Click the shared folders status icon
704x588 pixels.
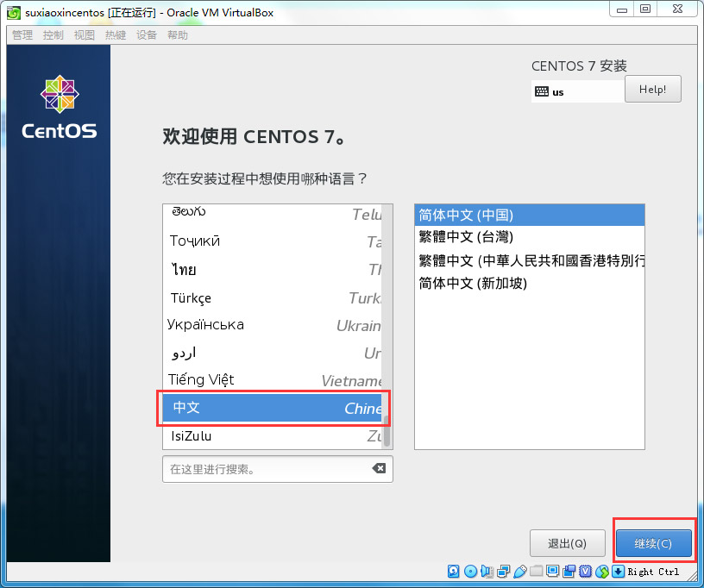(536, 572)
